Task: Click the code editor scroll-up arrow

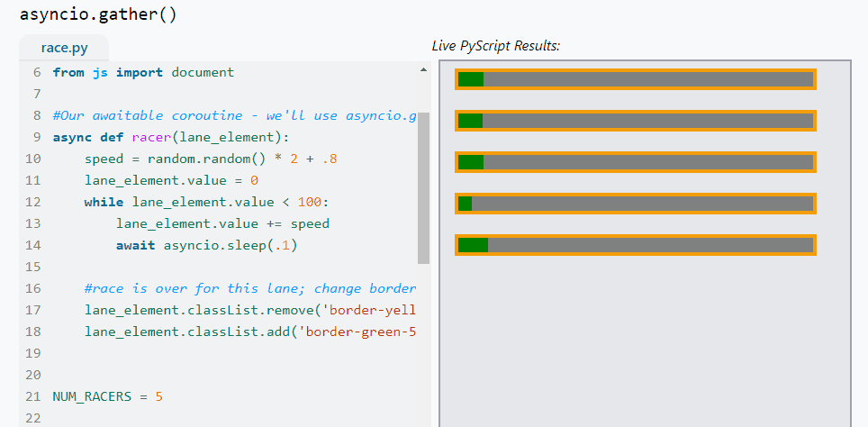Action: [x=423, y=70]
